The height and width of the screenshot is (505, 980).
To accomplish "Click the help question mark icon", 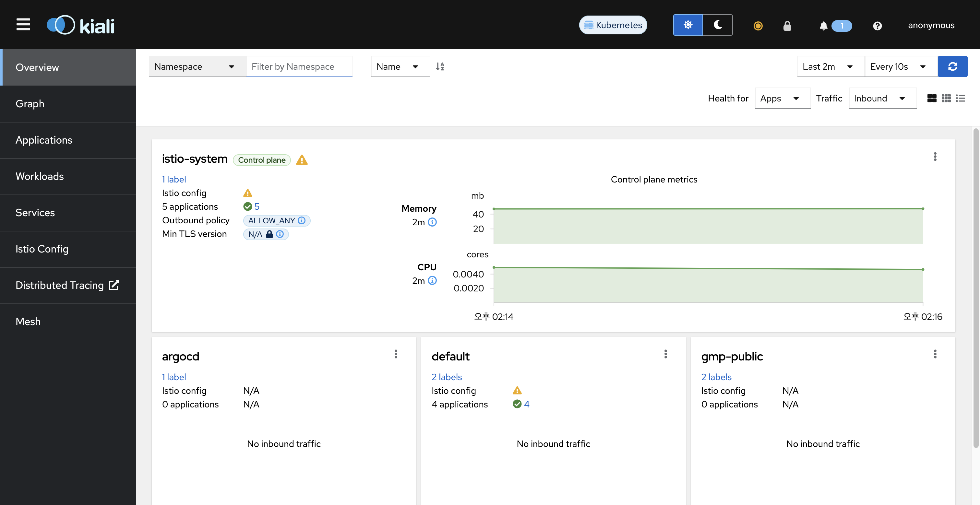I will tap(877, 26).
